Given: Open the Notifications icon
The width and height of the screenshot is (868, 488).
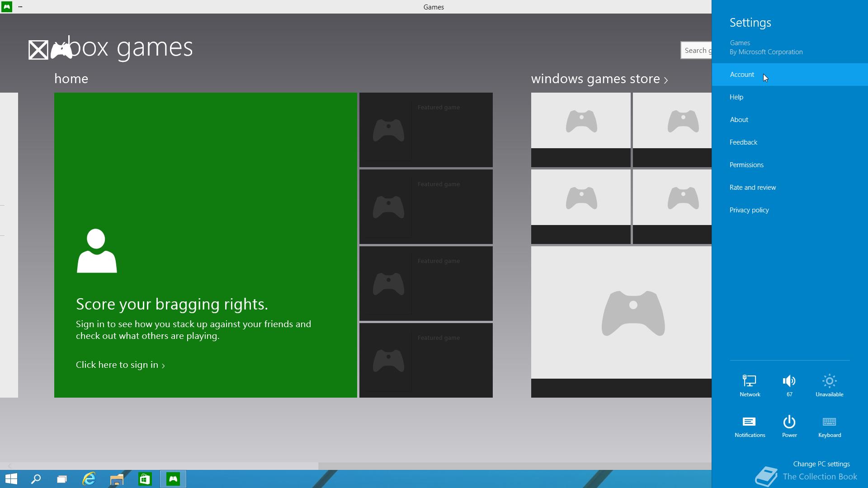Looking at the screenshot, I should tap(750, 427).
